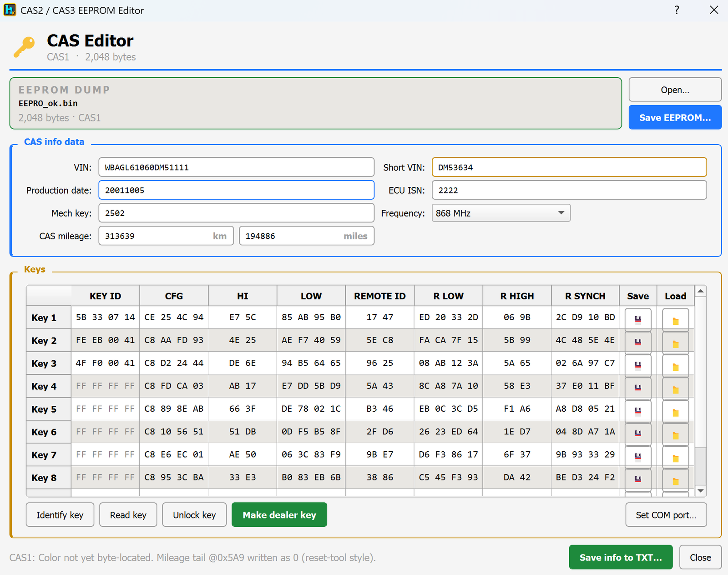Screen dimensions: 728x575
Task: Click the keys table scroll down arrow
Action: pos(701,491)
